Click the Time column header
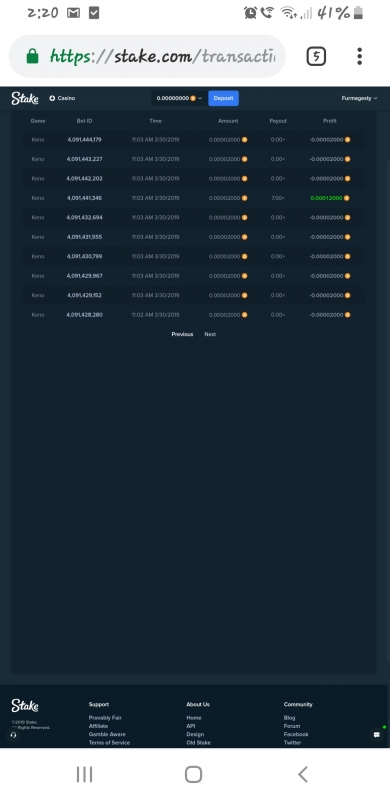The width and height of the screenshot is (390, 800). pos(155,121)
